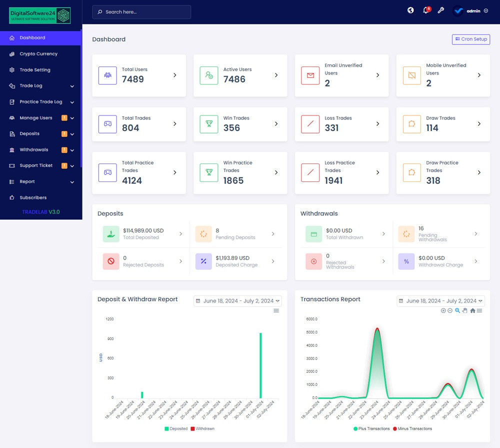Toggle the Deposited series in chart legend

click(176, 428)
